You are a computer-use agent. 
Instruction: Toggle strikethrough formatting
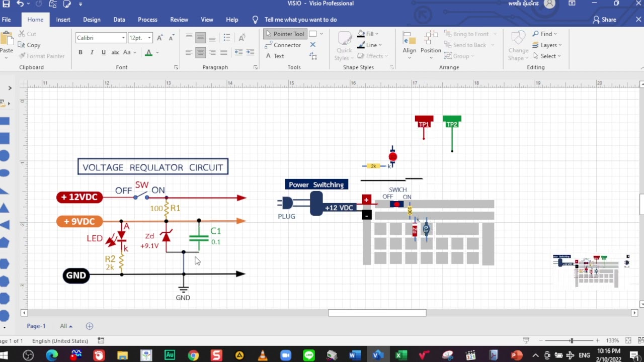tap(115, 52)
